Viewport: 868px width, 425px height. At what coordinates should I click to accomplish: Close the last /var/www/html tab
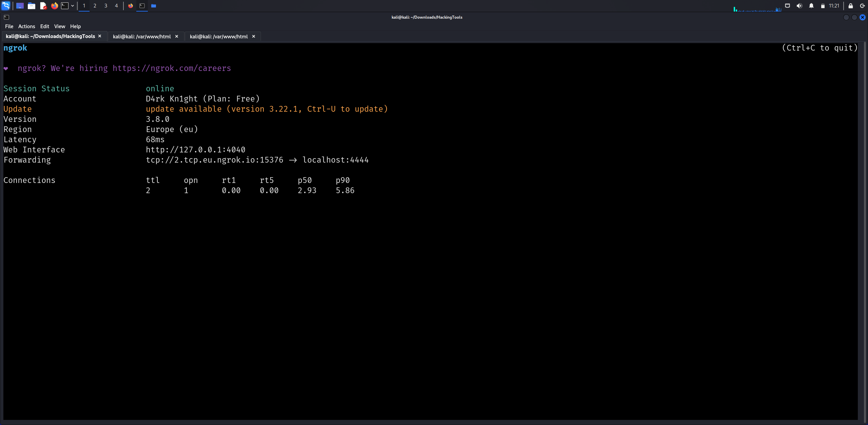[254, 36]
